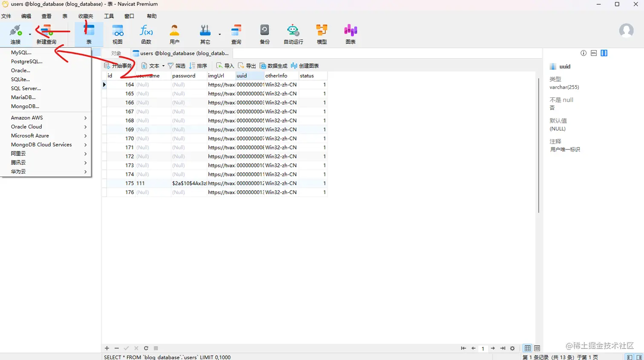Viewport: 644px width, 360px height.
Task: Open the 备份 backup toolbar icon
Action: pos(264,34)
